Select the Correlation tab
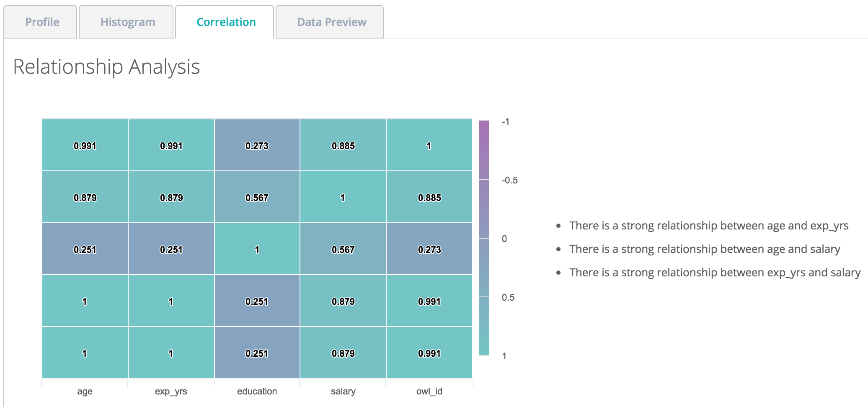 click(226, 22)
